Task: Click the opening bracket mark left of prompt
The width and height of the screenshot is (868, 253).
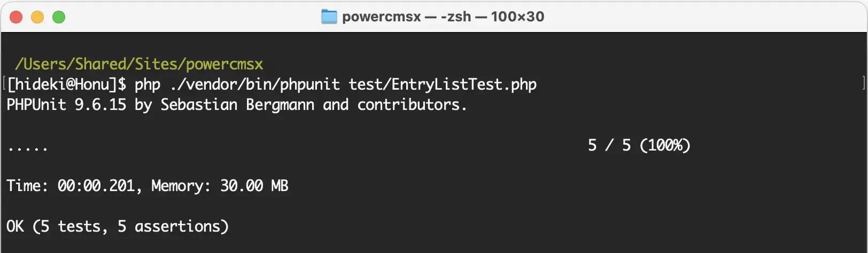Action: click(x=4, y=83)
